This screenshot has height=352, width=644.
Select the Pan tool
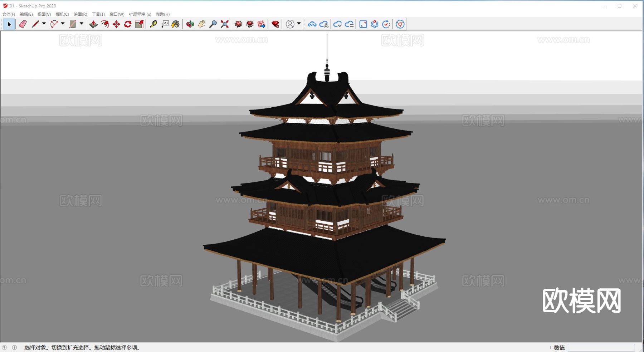click(201, 24)
